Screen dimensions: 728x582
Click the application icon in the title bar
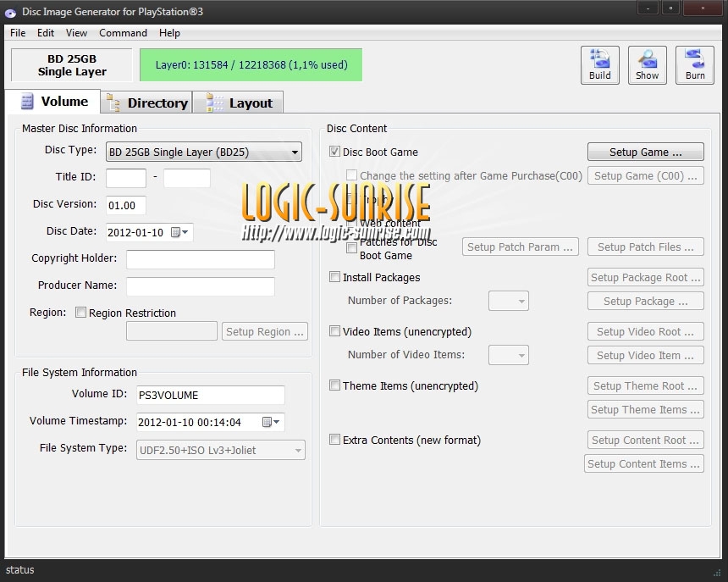(10, 13)
